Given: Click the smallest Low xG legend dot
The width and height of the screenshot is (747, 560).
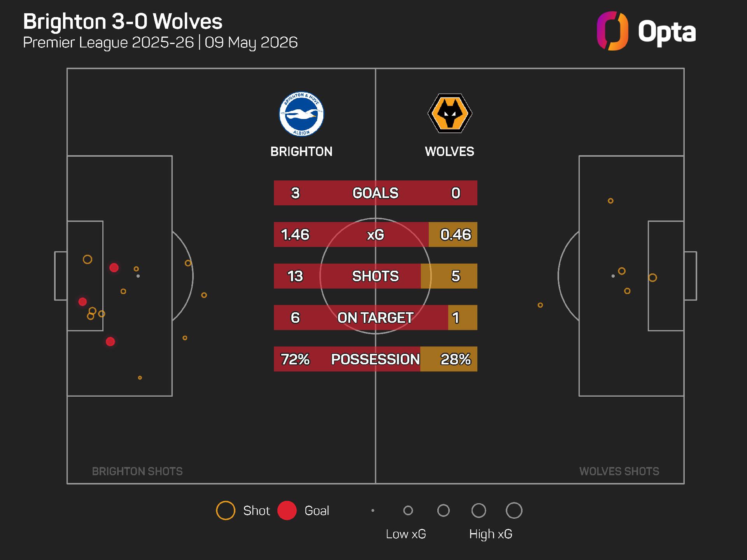Looking at the screenshot, I should pos(373,511).
